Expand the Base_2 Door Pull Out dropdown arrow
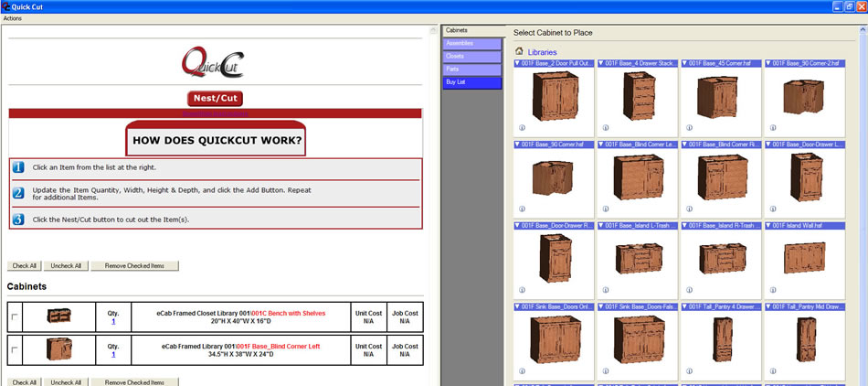Screen dimensions: 868x386 [517, 64]
